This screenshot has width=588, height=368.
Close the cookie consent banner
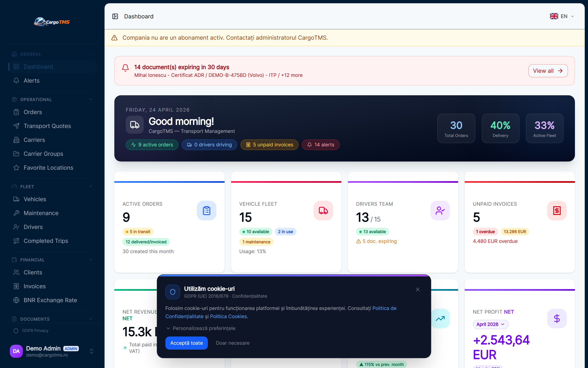(418, 290)
